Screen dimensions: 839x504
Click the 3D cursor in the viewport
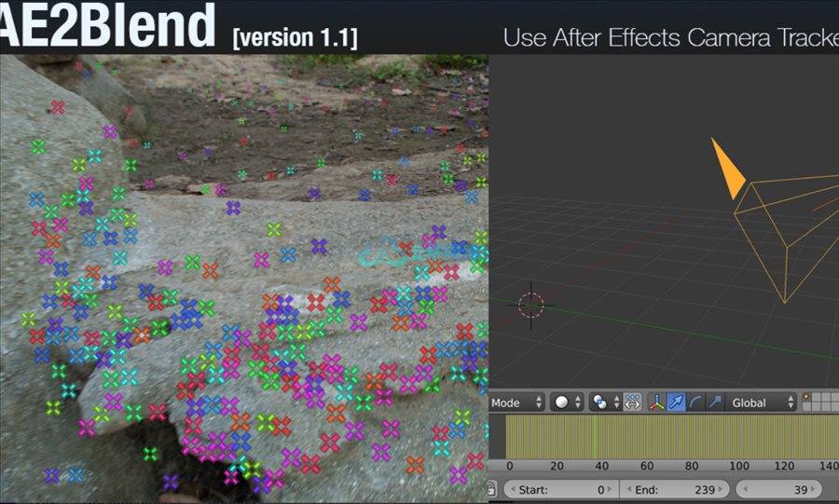pyautogui.click(x=530, y=306)
